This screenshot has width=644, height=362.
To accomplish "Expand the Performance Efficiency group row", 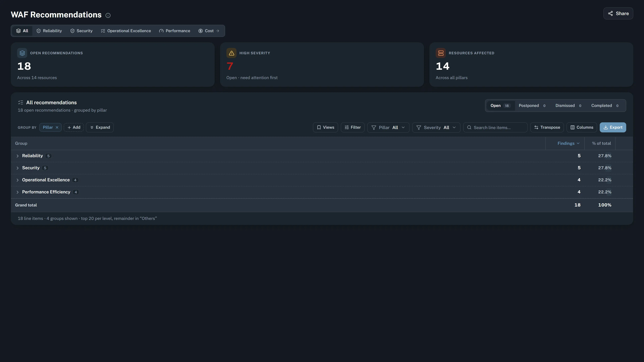I will click(17, 192).
